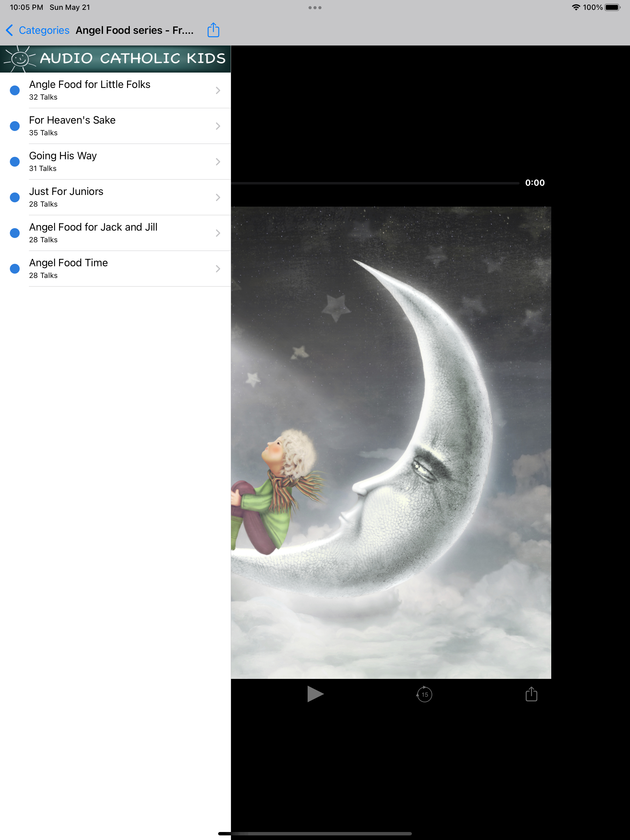Tap chevron for Angle Food for Little Folks
Viewport: 630px width, 840px height.
(218, 90)
